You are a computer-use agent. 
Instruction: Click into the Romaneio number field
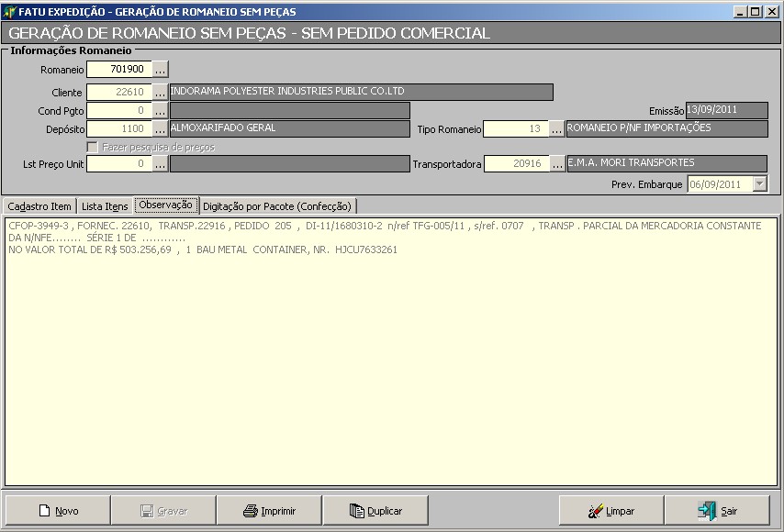point(118,69)
